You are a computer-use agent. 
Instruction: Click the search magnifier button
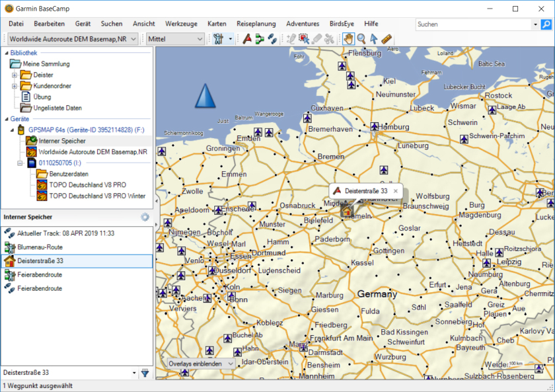pos(546,24)
